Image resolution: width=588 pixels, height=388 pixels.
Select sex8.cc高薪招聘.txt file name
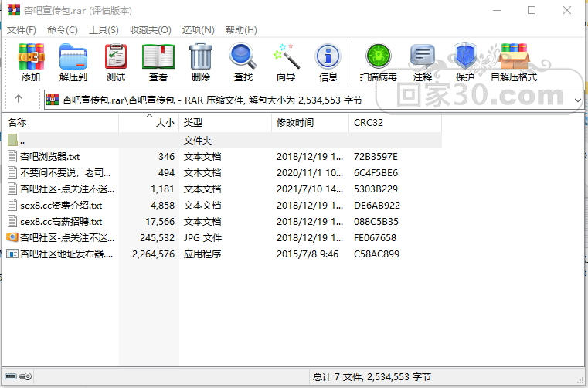point(61,221)
